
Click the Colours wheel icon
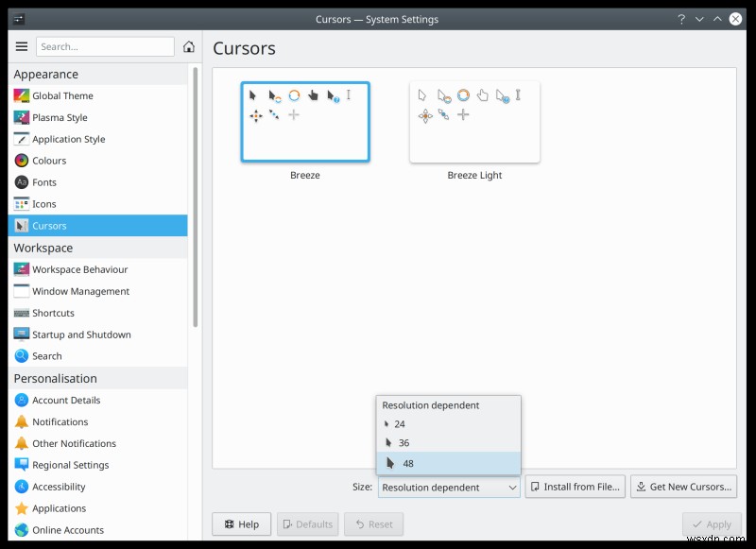click(x=22, y=161)
